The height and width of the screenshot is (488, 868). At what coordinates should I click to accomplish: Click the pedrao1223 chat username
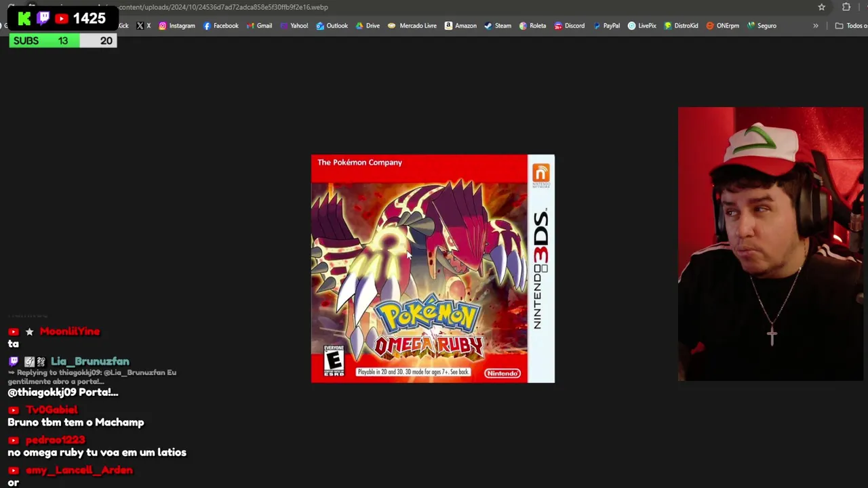pyautogui.click(x=56, y=440)
